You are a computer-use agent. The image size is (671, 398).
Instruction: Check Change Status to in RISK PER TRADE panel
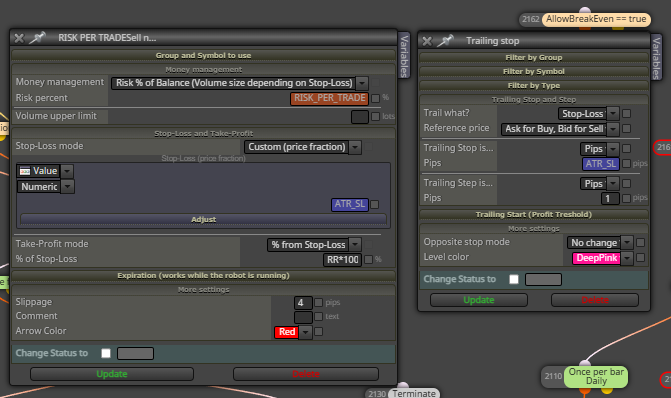pos(106,353)
